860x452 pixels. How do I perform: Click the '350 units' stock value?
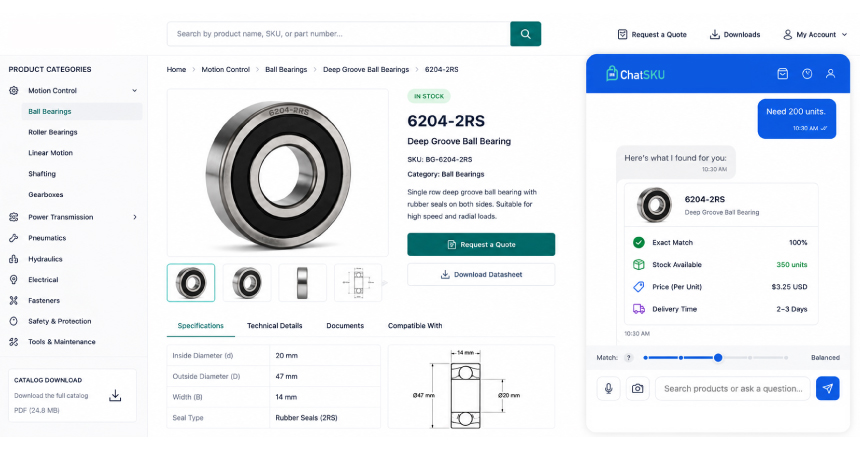click(x=791, y=264)
